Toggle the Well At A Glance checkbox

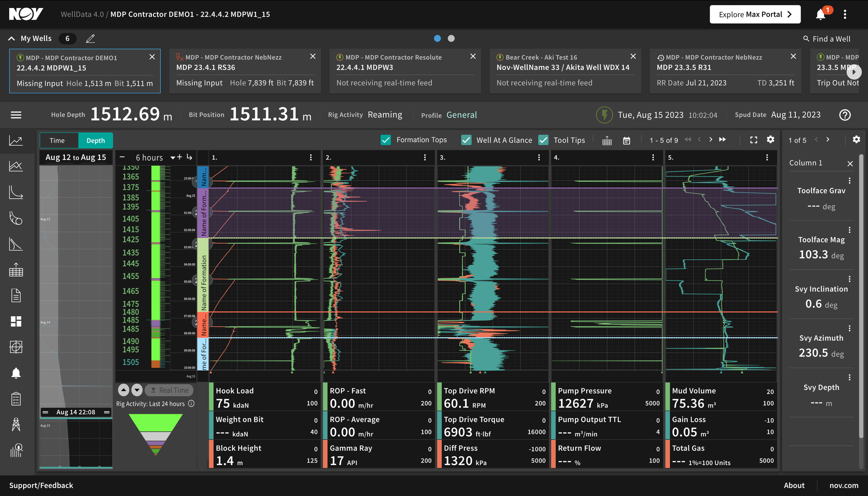pos(466,140)
